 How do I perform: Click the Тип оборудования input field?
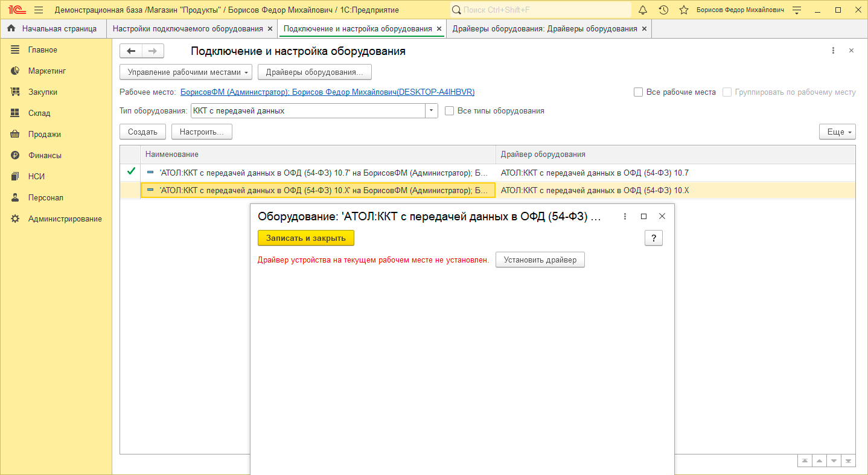pyautogui.click(x=308, y=111)
